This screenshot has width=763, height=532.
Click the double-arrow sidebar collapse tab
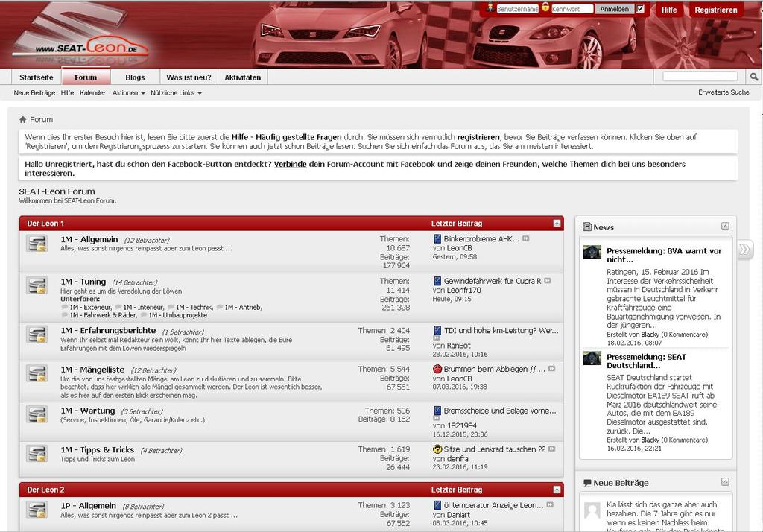tap(744, 249)
